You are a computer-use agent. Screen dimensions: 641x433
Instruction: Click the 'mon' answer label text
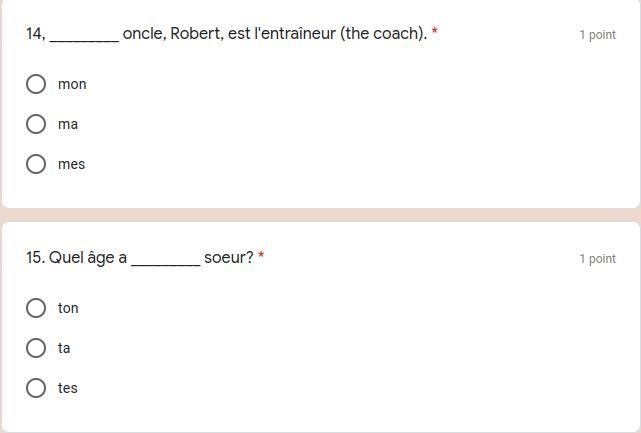coord(72,84)
